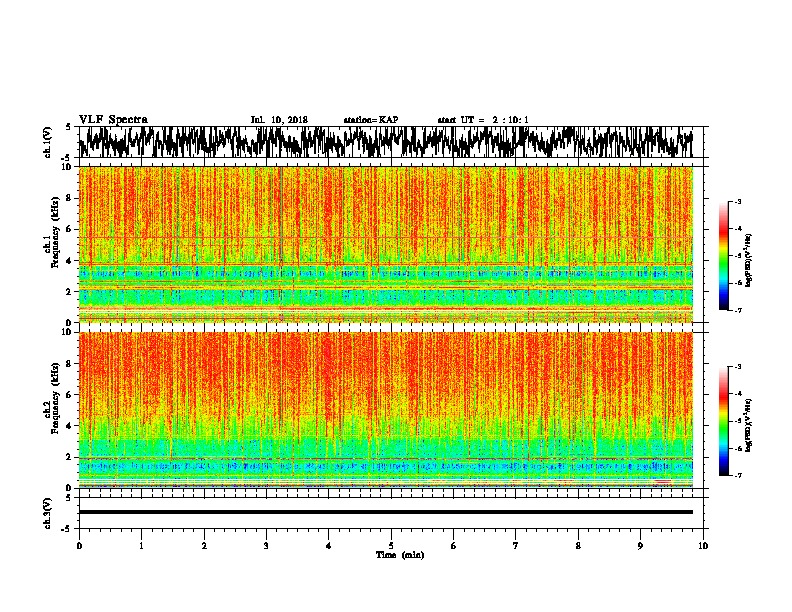Click the "start UT = 2:10:1" label
The height and width of the screenshot is (612, 792).
(483, 120)
